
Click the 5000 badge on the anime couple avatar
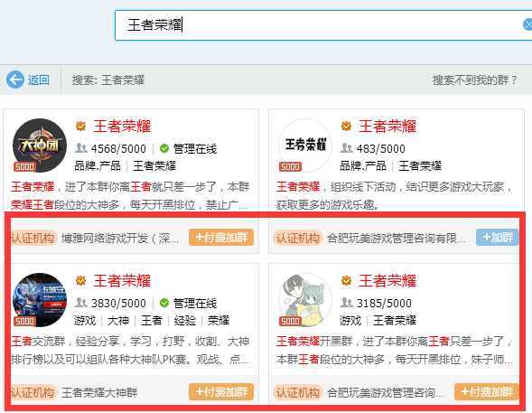point(290,321)
